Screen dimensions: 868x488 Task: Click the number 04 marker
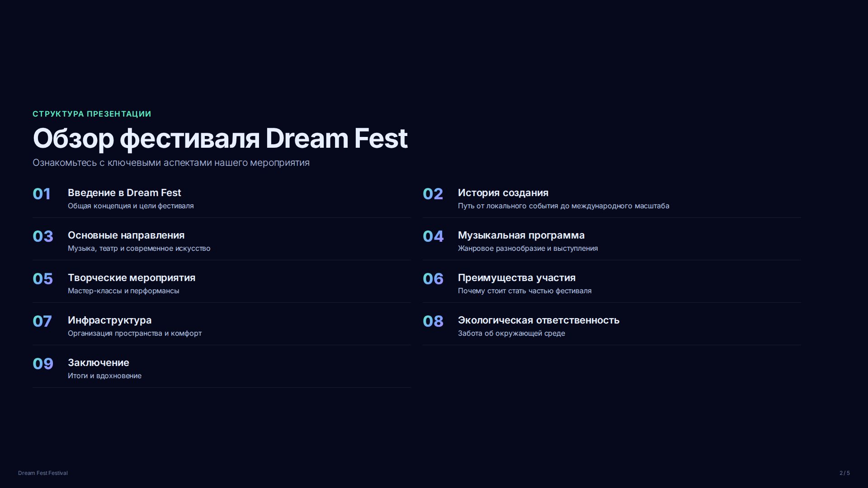pos(433,236)
